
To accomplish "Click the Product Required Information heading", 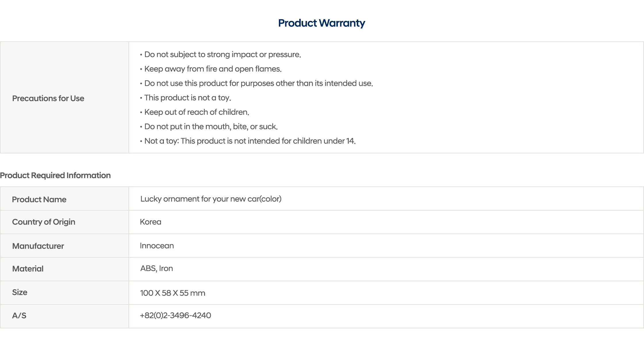I will coord(55,175).
